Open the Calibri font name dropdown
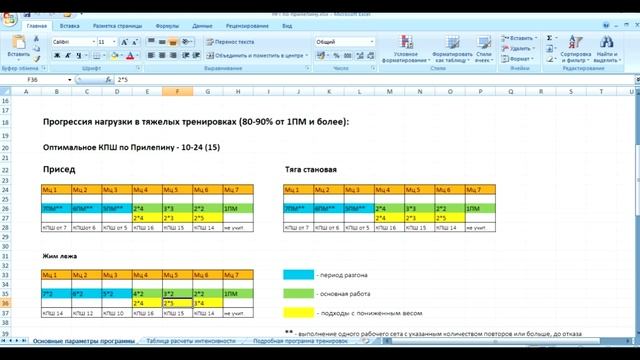Viewport: 640px width, 360px height. [x=93, y=42]
